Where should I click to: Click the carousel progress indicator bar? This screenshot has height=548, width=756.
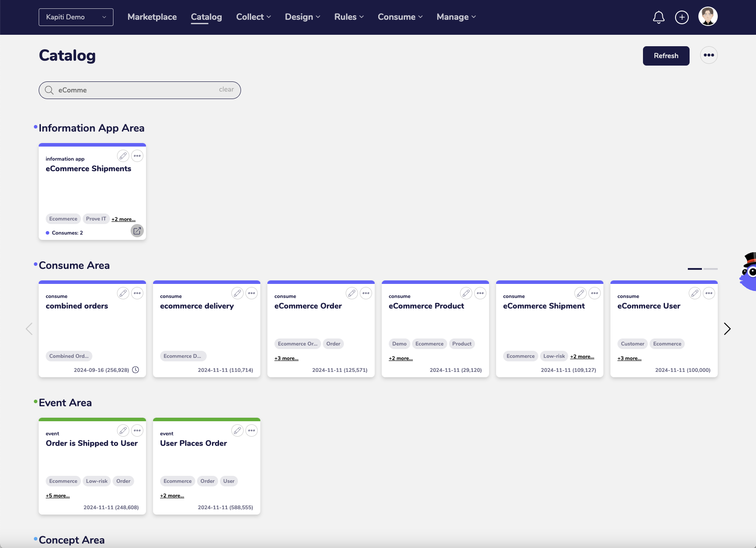pyautogui.click(x=695, y=268)
